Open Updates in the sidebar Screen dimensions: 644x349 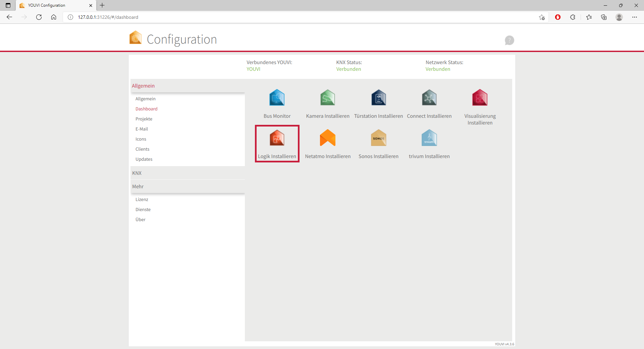pyautogui.click(x=144, y=159)
